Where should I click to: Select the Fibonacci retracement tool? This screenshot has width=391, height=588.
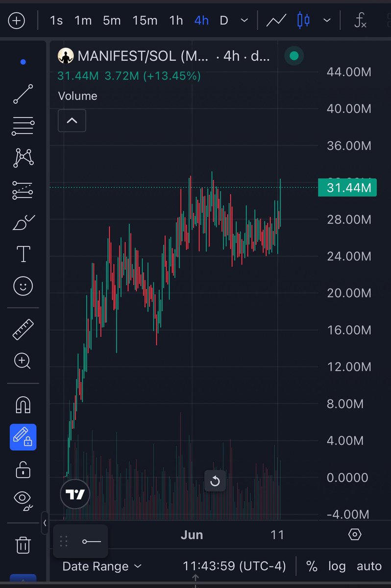click(x=23, y=126)
